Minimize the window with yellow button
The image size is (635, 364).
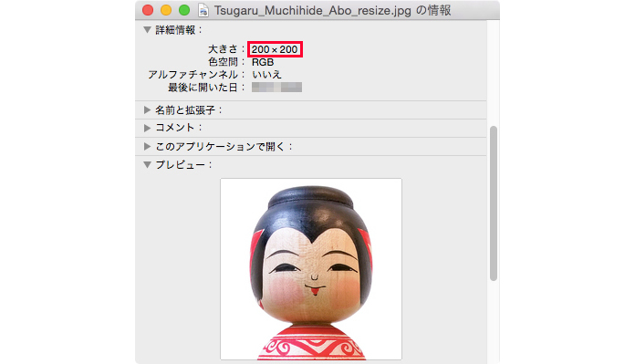click(166, 10)
